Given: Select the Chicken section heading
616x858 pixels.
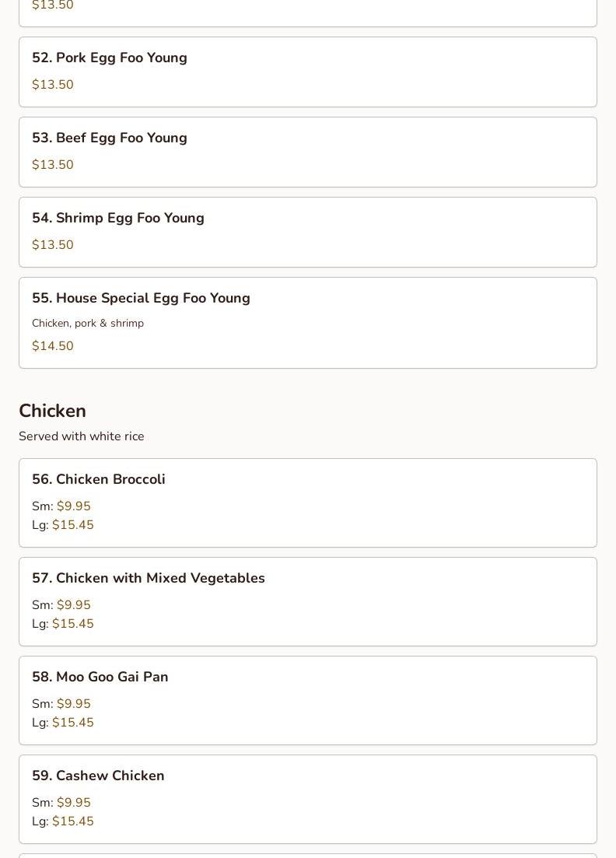Looking at the screenshot, I should click(53, 411).
